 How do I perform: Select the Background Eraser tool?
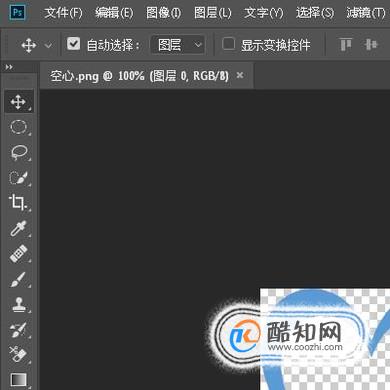pos(18,355)
